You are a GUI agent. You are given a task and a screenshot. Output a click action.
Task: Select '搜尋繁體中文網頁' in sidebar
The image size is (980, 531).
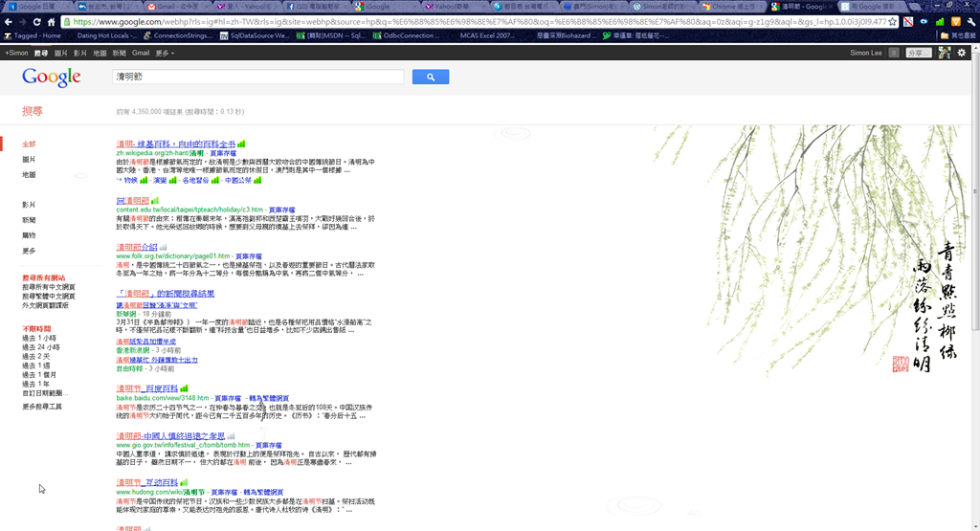pyautogui.click(x=49, y=296)
